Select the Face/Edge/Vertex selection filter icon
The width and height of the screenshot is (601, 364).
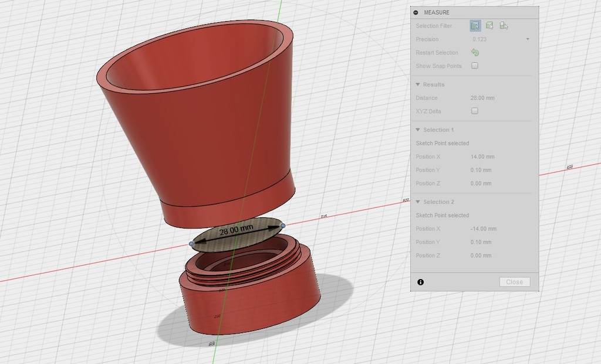tap(475, 26)
